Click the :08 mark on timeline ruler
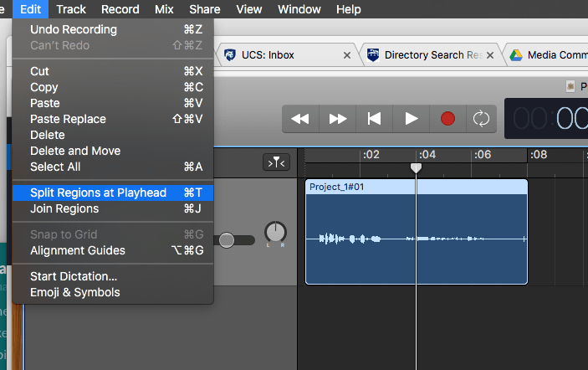Image resolution: width=588 pixels, height=370 pixels. coord(539,155)
